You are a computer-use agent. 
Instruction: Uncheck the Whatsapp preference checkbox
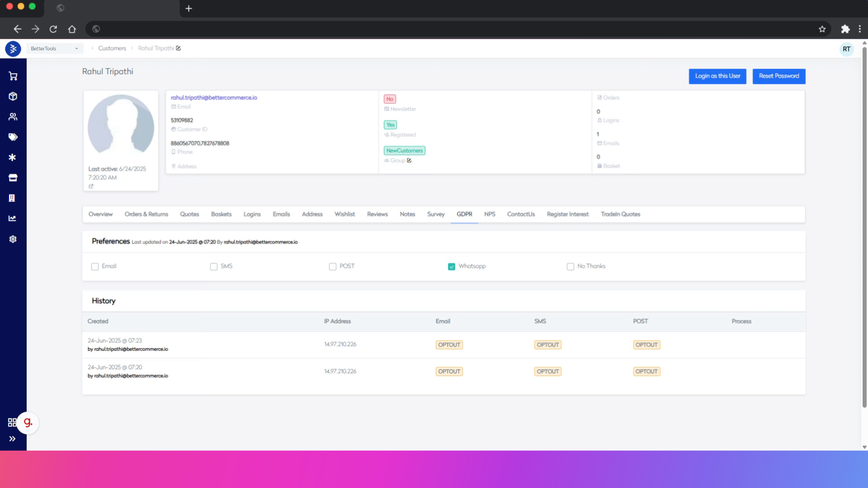[451, 267]
